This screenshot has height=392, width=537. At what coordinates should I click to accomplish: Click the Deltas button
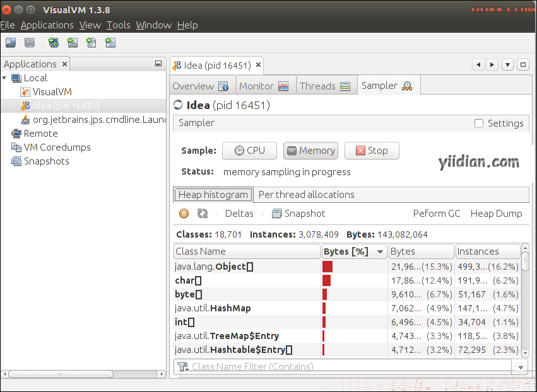(x=239, y=214)
